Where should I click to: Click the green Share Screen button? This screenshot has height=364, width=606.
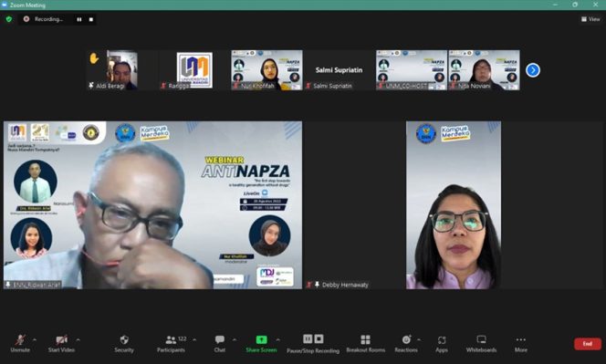tap(261, 343)
